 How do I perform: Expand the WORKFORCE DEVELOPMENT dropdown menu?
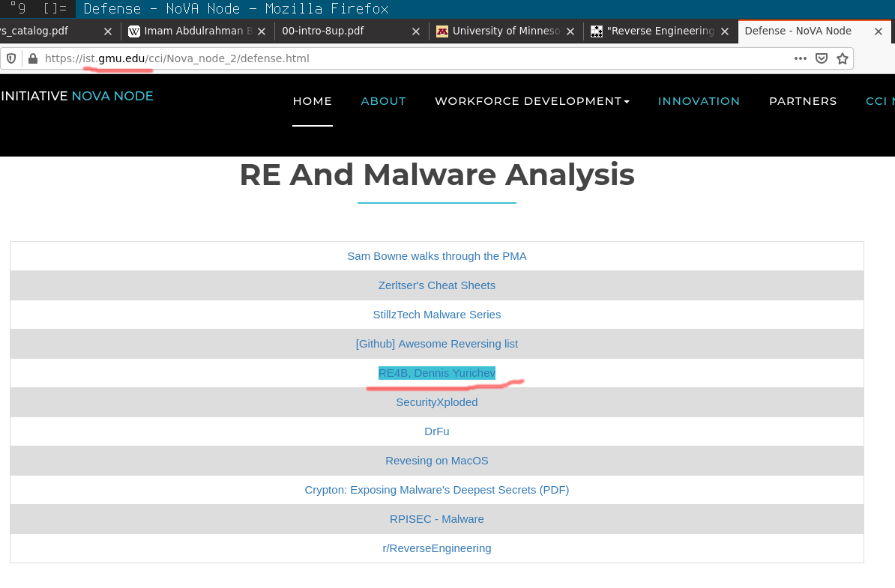coord(532,101)
